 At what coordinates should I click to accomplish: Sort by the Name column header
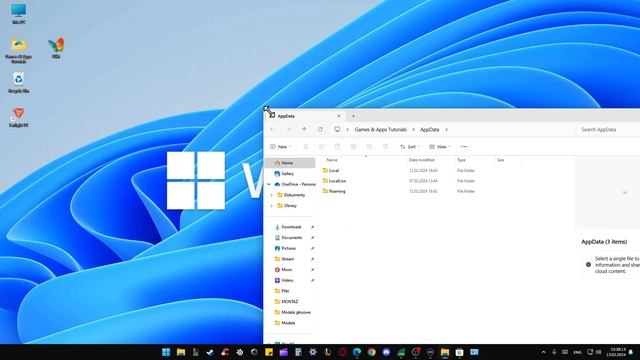332,160
